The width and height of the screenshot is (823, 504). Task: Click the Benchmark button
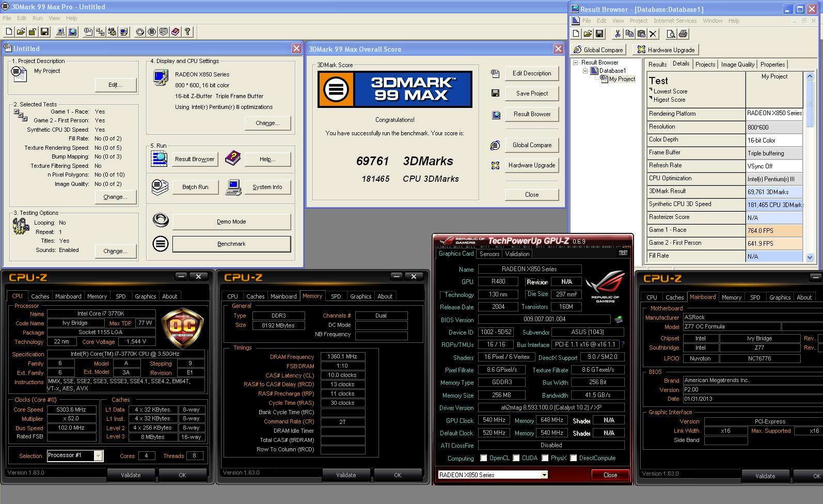tap(231, 244)
